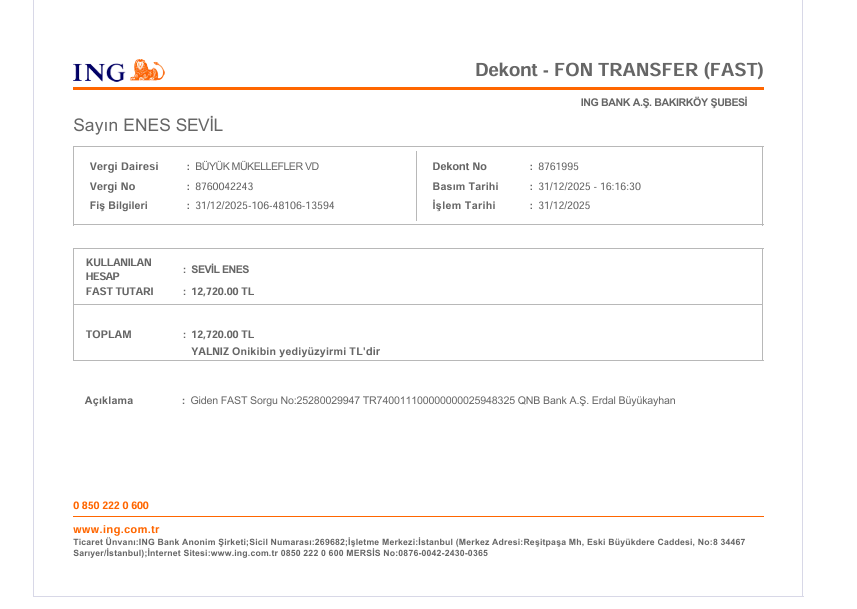Select the Giden FAST Sorgu description line
857x609 pixels.
click(433, 401)
